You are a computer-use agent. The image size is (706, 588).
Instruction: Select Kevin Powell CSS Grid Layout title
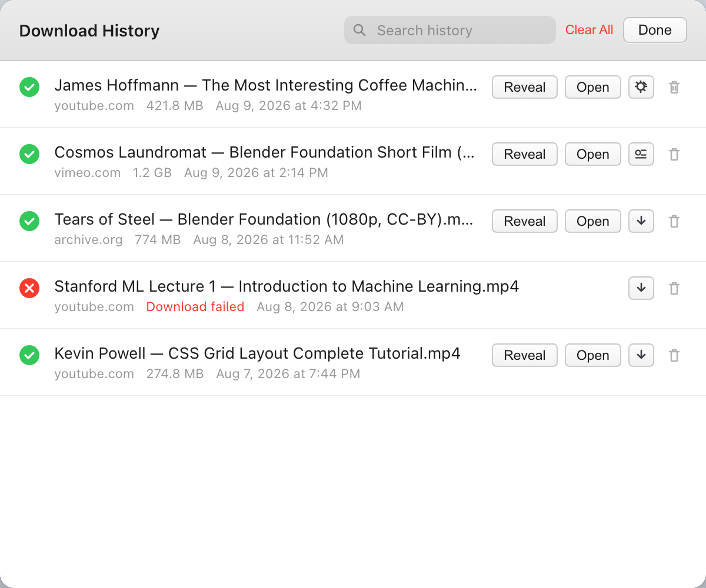tap(257, 353)
